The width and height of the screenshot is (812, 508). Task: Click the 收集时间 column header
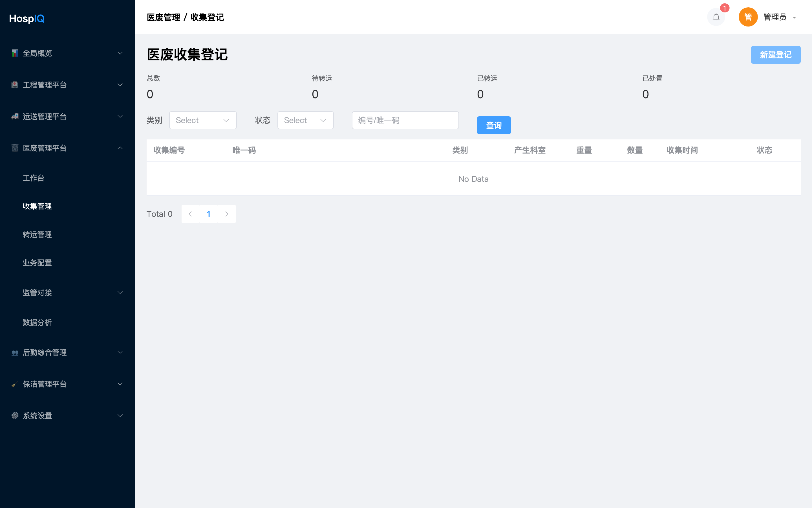682,150
